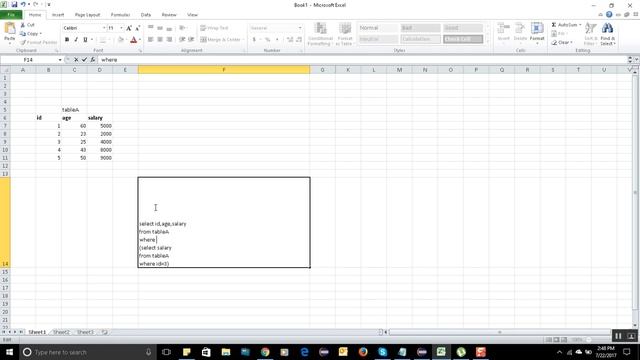640x360 pixels.
Task: Open the font color dropdown arrow
Action: coord(140,40)
